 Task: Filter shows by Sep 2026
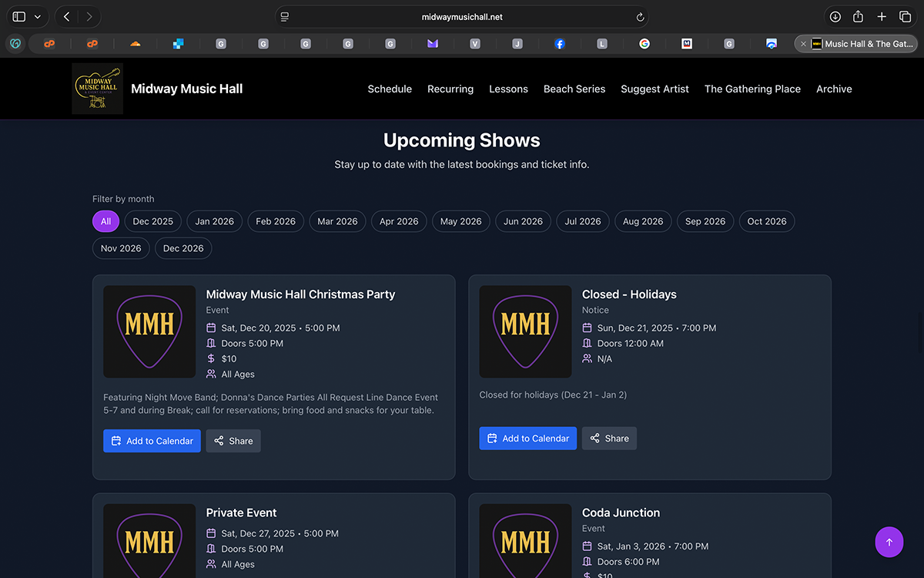[705, 221]
